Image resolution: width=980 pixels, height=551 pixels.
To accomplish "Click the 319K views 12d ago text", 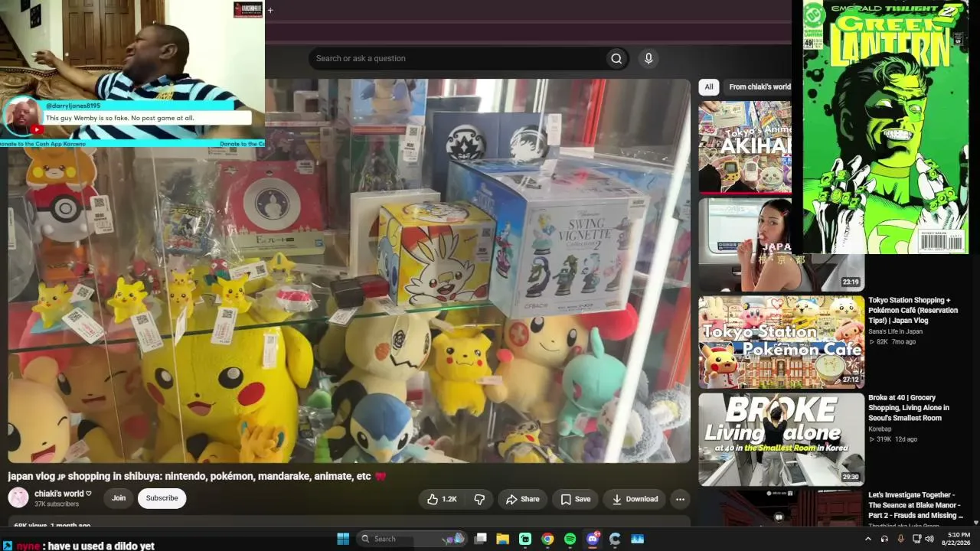I will pyautogui.click(x=893, y=439).
